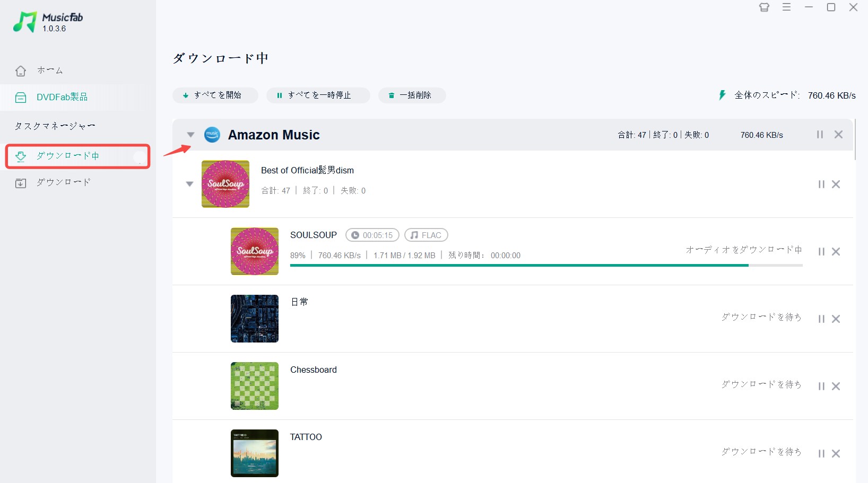
Task: Cancel the SOULSOUP download
Action: coord(836,252)
